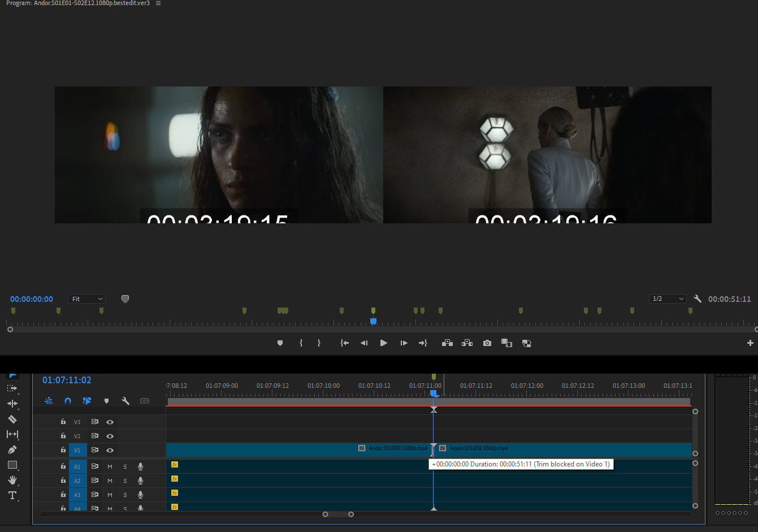Toggle V1 track targeting

pos(77,450)
